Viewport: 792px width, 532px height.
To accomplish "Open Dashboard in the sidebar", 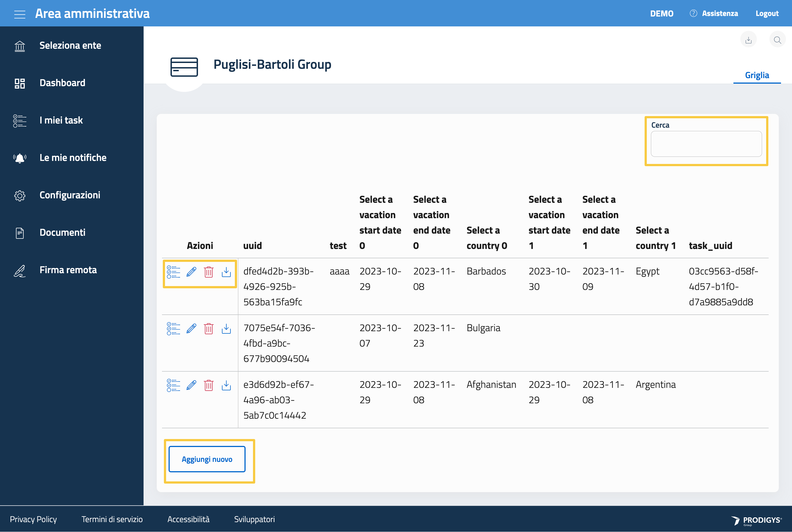I will pyautogui.click(x=62, y=83).
